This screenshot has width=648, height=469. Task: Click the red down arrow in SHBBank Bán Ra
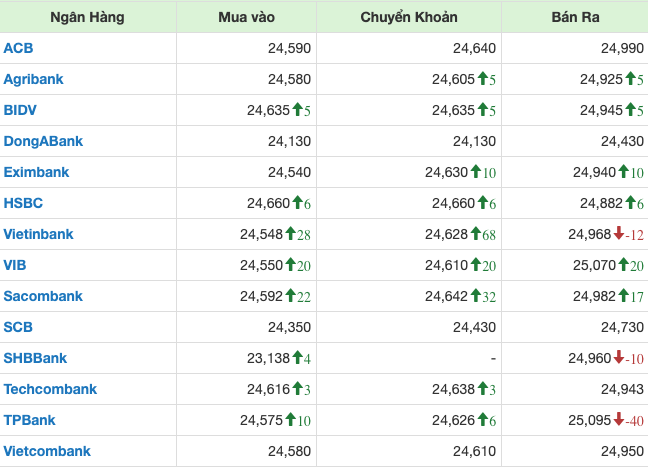pos(619,358)
